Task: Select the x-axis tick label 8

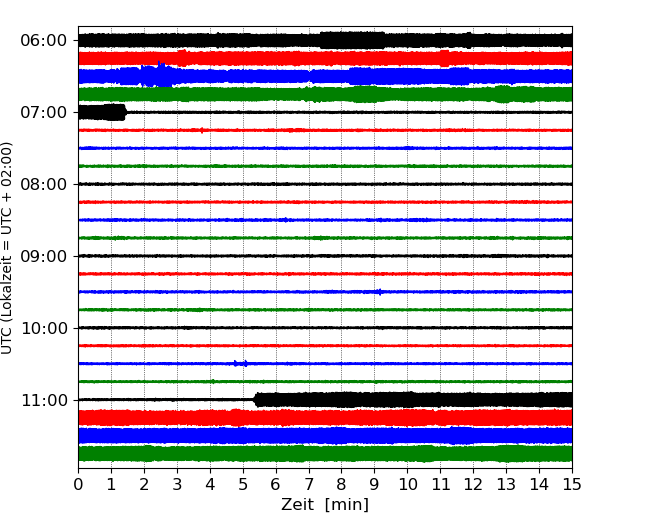Action: coord(342,484)
